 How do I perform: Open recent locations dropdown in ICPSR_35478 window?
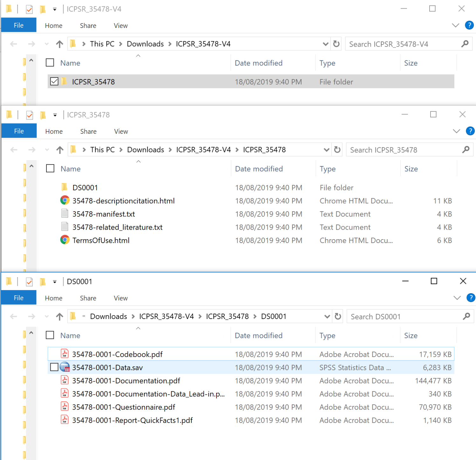47,150
